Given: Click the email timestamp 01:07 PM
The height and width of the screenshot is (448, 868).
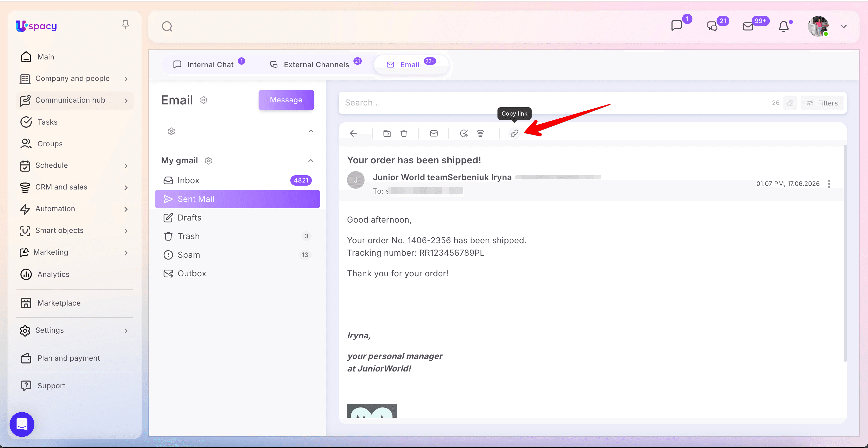Looking at the screenshot, I should [x=788, y=184].
